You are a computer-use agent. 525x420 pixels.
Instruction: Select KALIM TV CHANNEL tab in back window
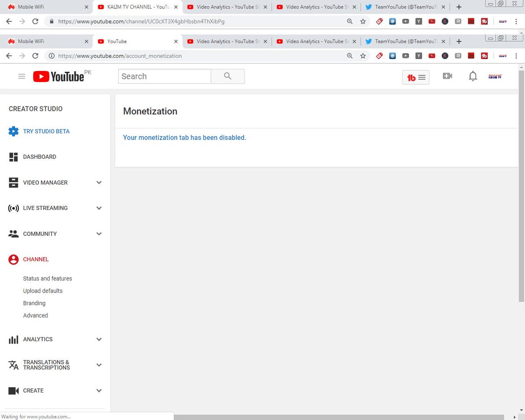click(137, 7)
